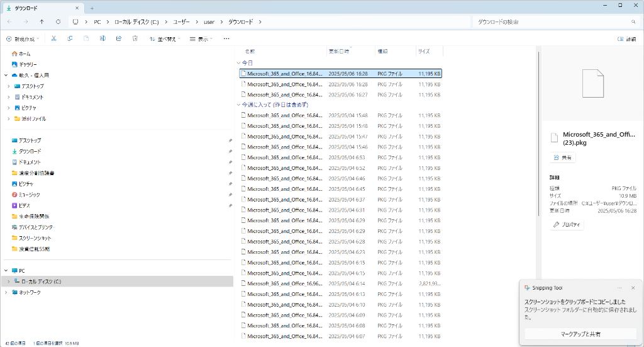Sort by the 更新日時 column header
The image size is (644, 347).
339,52
